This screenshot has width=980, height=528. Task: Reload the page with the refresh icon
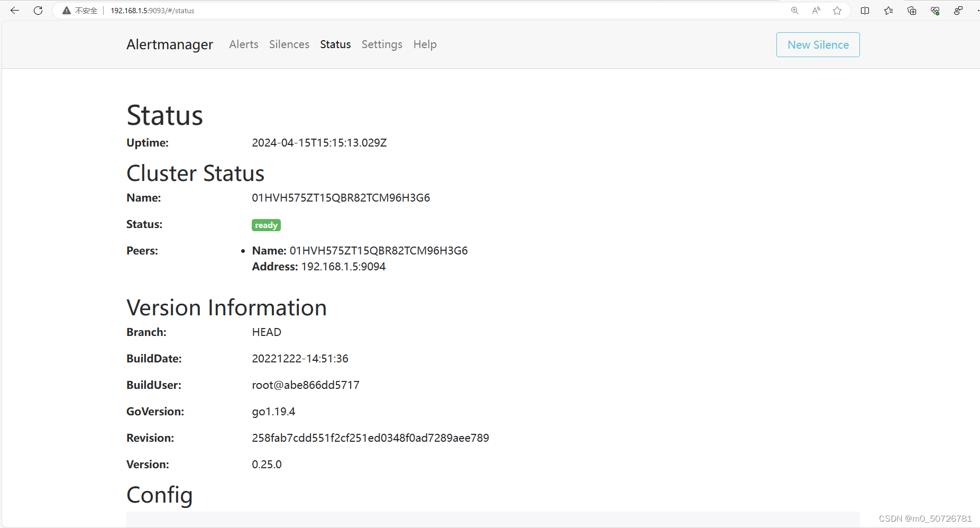(x=38, y=11)
